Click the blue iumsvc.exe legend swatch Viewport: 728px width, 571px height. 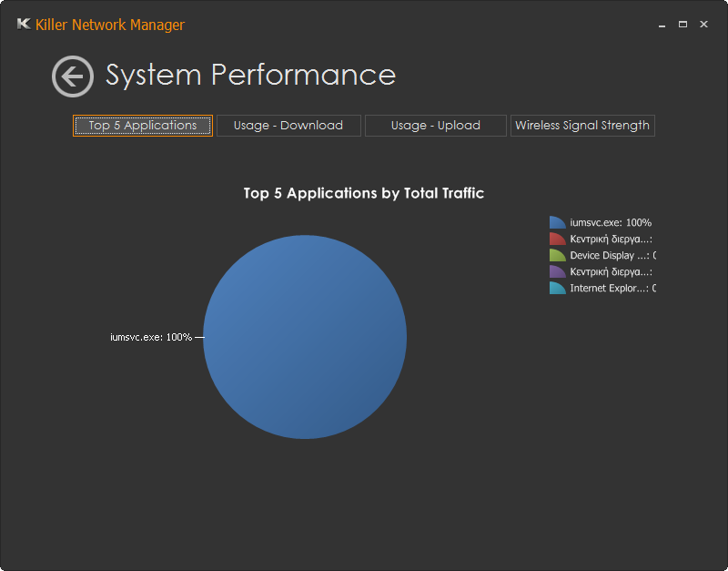(557, 222)
